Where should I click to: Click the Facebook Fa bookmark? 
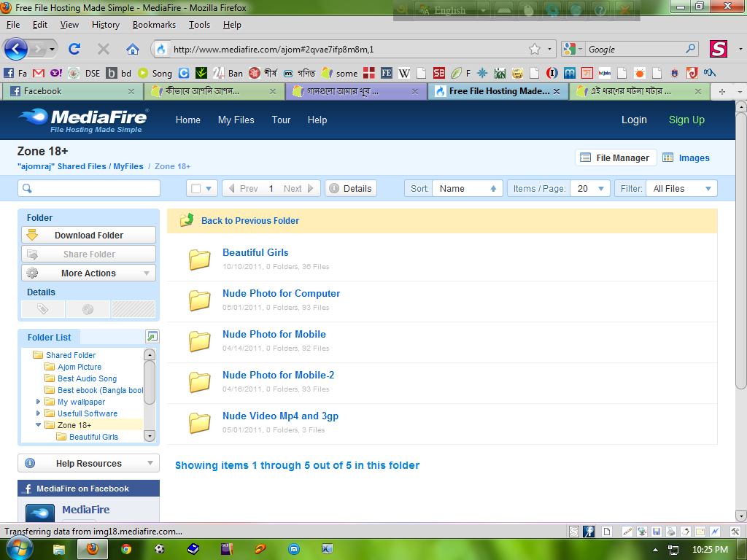pyautogui.click(x=15, y=73)
